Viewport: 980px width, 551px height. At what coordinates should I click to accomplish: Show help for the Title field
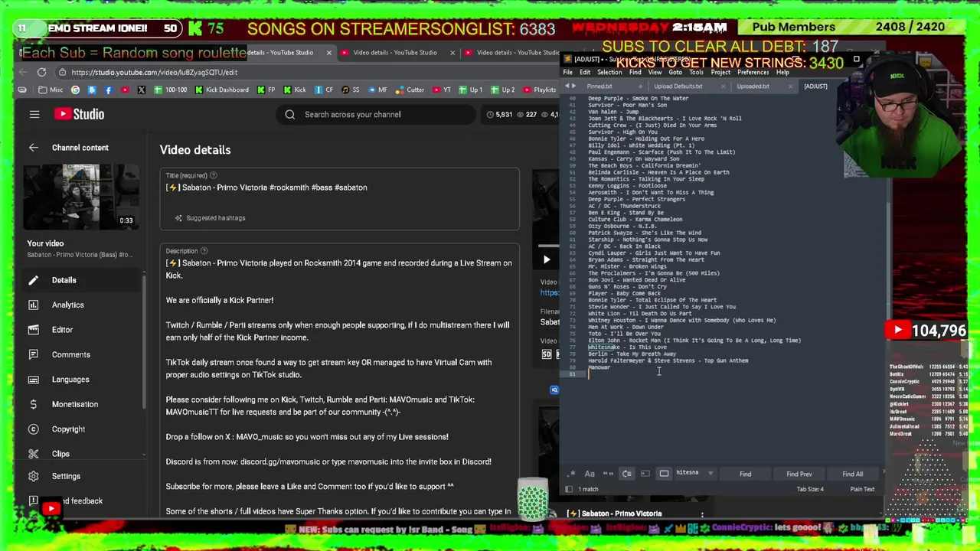click(x=214, y=175)
